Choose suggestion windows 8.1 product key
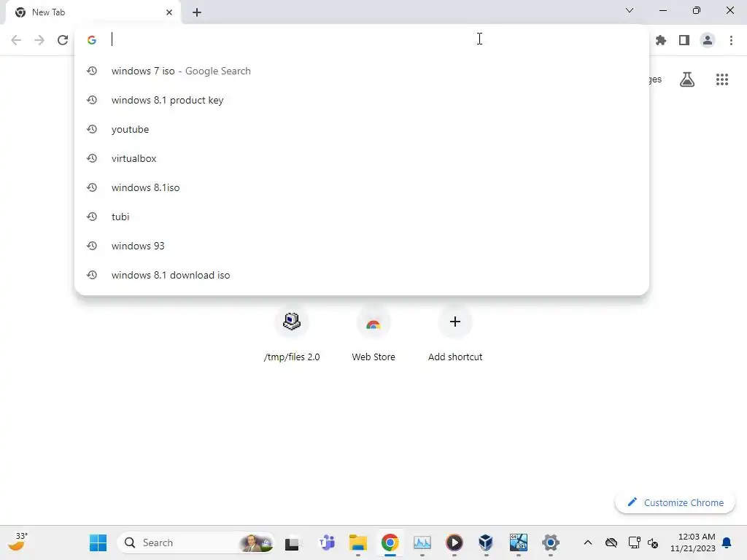This screenshot has width=747, height=560. click(x=362, y=100)
